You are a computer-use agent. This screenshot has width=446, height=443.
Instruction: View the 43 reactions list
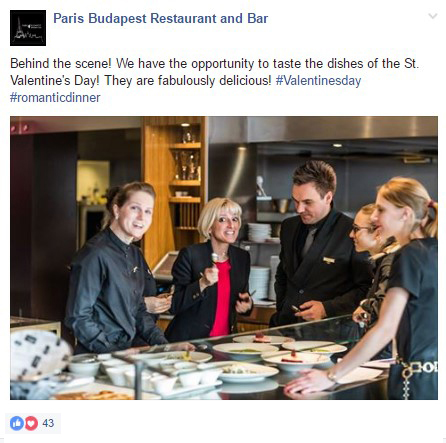pos(48,423)
